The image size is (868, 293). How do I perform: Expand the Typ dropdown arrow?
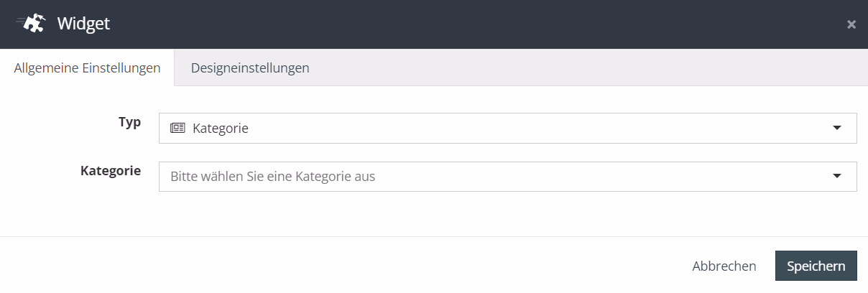(836, 128)
